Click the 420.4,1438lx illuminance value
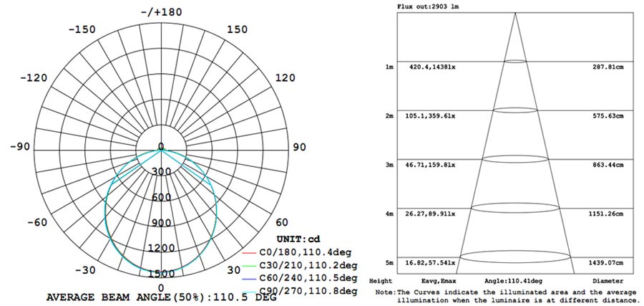Viewport: 644px width, 306px height. click(x=432, y=67)
